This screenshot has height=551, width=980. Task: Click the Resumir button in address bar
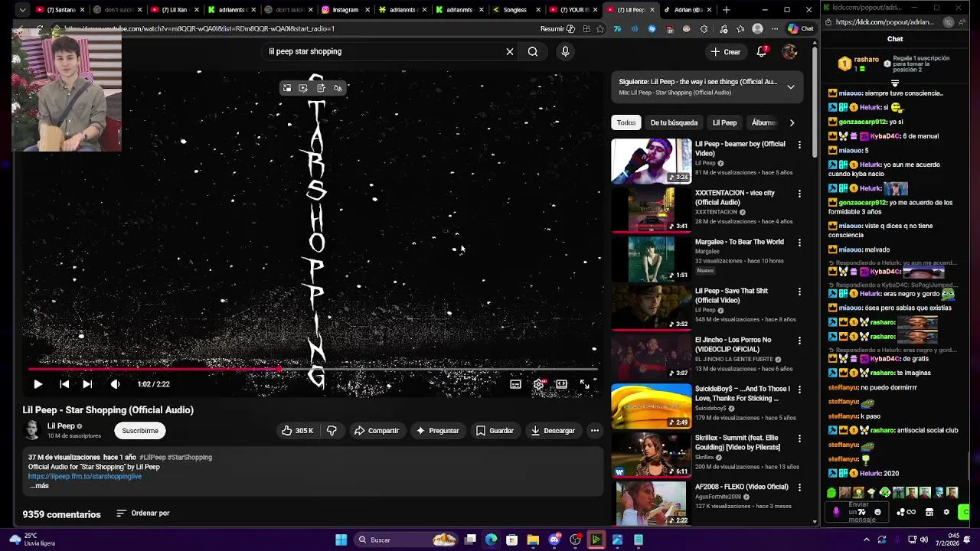(557, 29)
